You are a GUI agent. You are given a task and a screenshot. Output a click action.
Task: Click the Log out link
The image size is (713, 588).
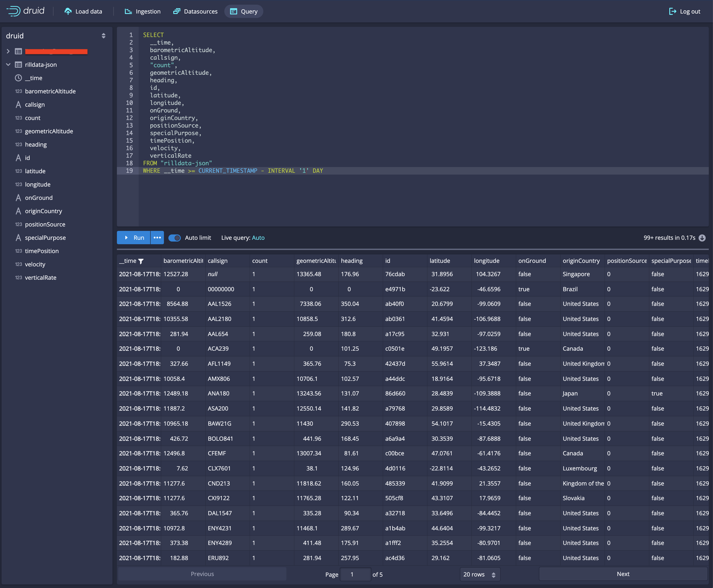tap(685, 12)
